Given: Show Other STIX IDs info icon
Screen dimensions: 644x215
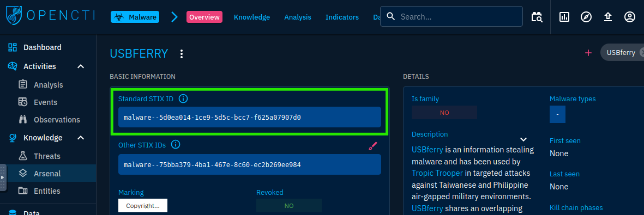Looking at the screenshot, I should (176, 145).
